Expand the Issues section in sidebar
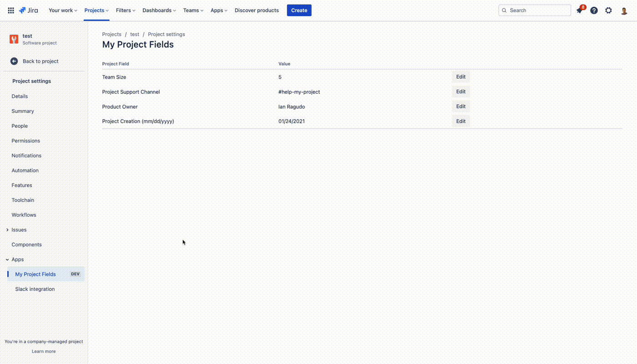637x364 pixels. point(7,230)
